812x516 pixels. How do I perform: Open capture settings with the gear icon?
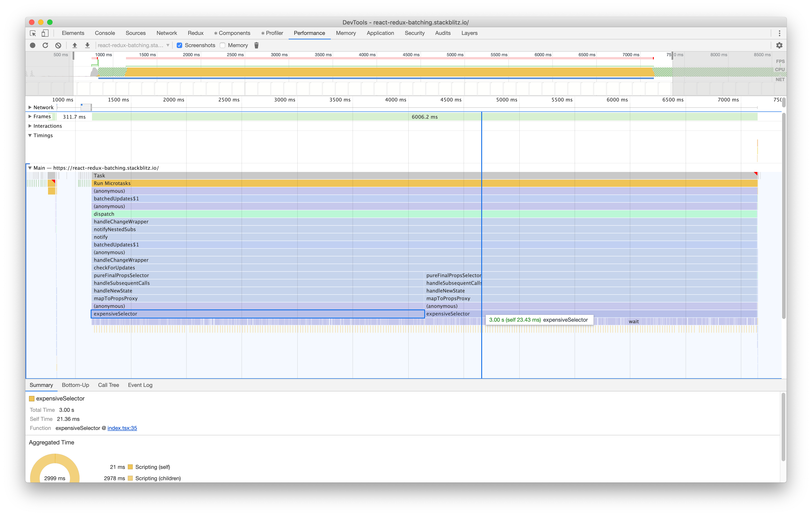[779, 45]
